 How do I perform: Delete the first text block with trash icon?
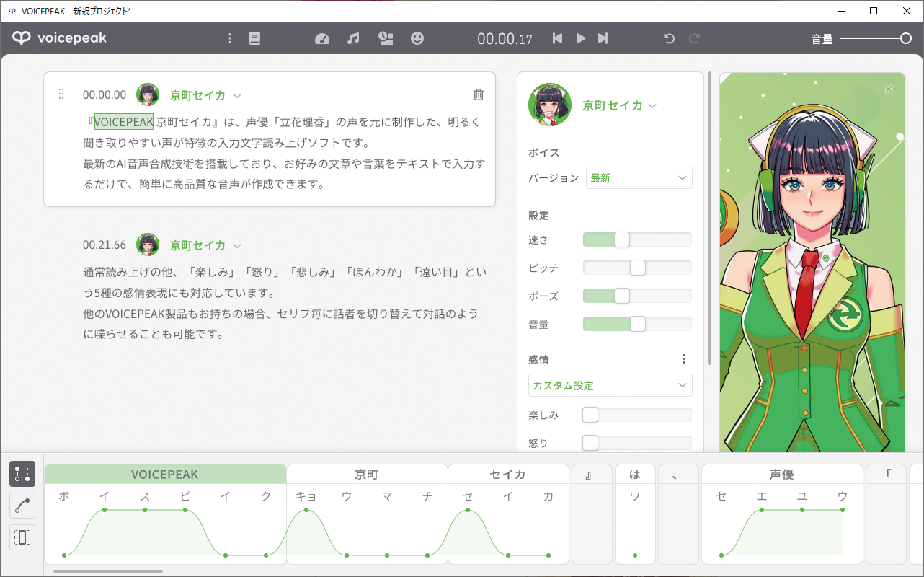pos(479,94)
